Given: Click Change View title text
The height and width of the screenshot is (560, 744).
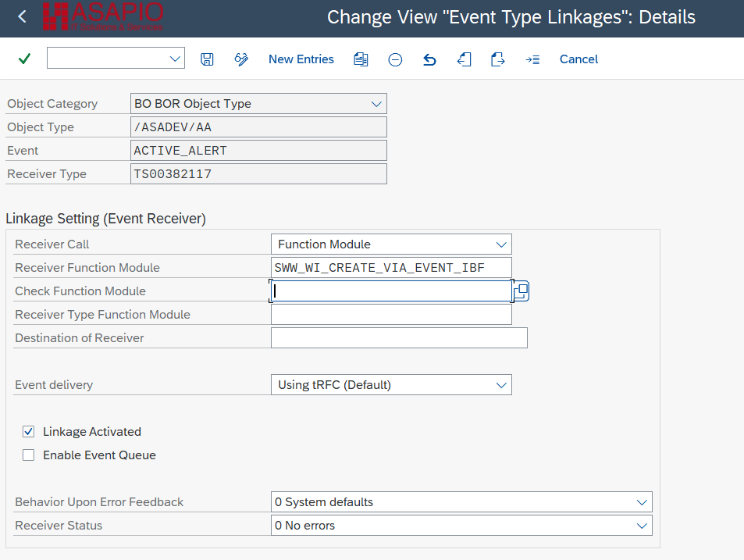Looking at the screenshot, I should (x=511, y=17).
